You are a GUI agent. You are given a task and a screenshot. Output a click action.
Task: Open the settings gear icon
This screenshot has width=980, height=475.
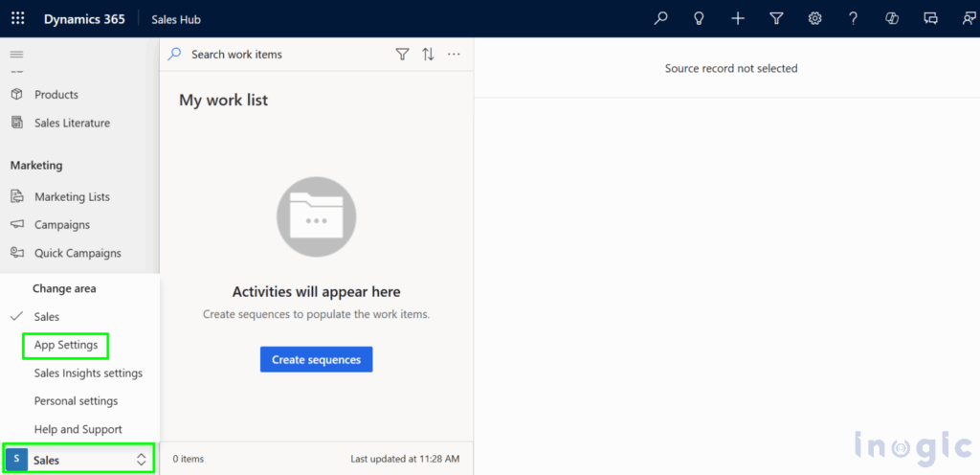[x=814, y=18]
